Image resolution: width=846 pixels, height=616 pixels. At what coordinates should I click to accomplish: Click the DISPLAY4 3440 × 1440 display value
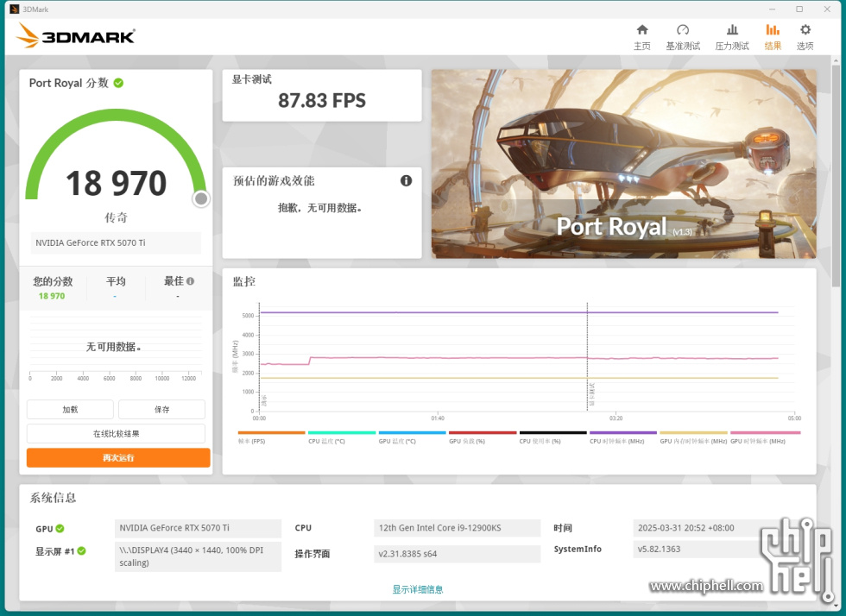[198, 556]
